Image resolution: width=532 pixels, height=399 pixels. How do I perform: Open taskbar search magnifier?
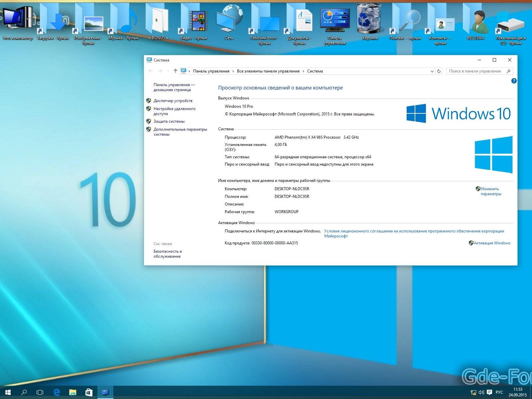pyautogui.click(x=24, y=392)
